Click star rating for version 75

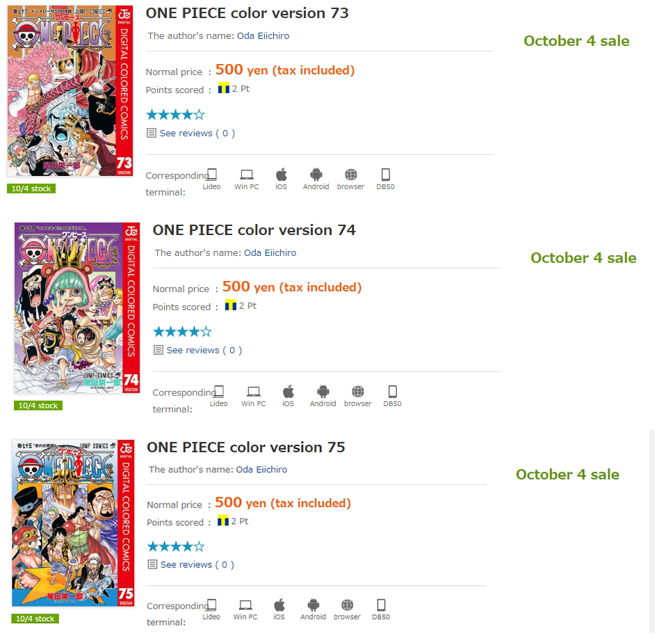(x=176, y=547)
